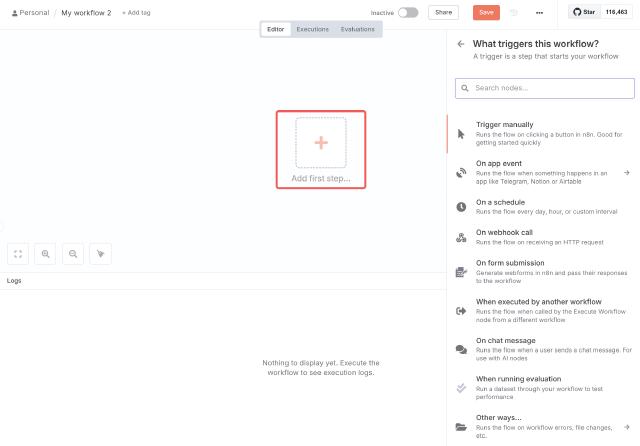The image size is (640, 446).
Task: Click the tidy up nodes icon
Action: tap(101, 254)
